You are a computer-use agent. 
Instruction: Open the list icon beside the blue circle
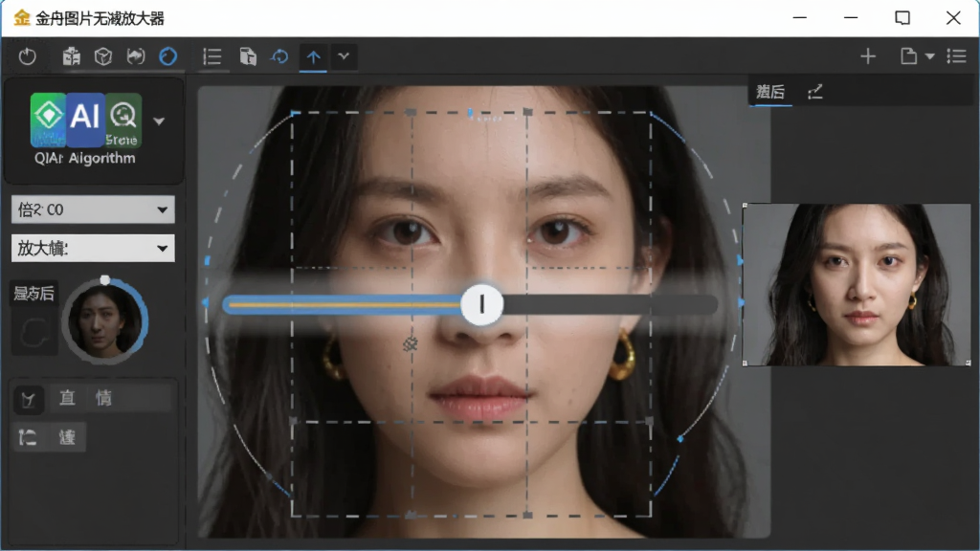(x=212, y=56)
